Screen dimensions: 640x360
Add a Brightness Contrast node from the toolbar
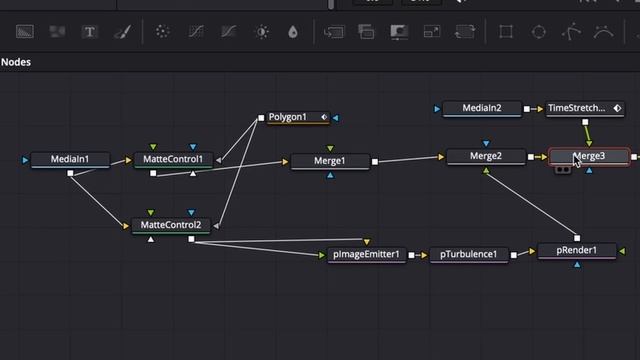click(x=262, y=32)
